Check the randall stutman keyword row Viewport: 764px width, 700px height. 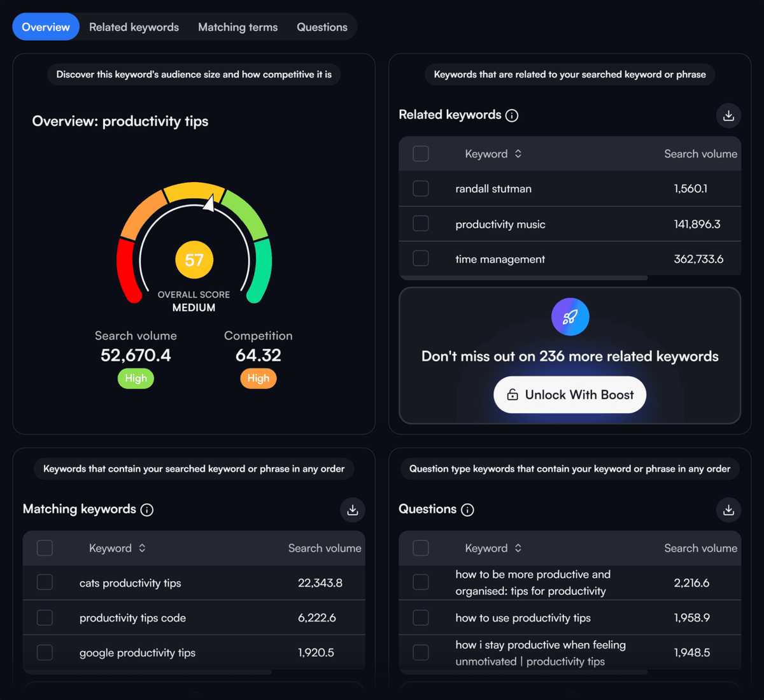tap(421, 189)
